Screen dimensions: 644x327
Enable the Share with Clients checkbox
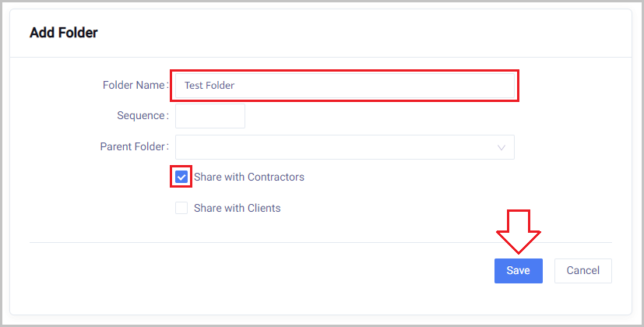(181, 208)
